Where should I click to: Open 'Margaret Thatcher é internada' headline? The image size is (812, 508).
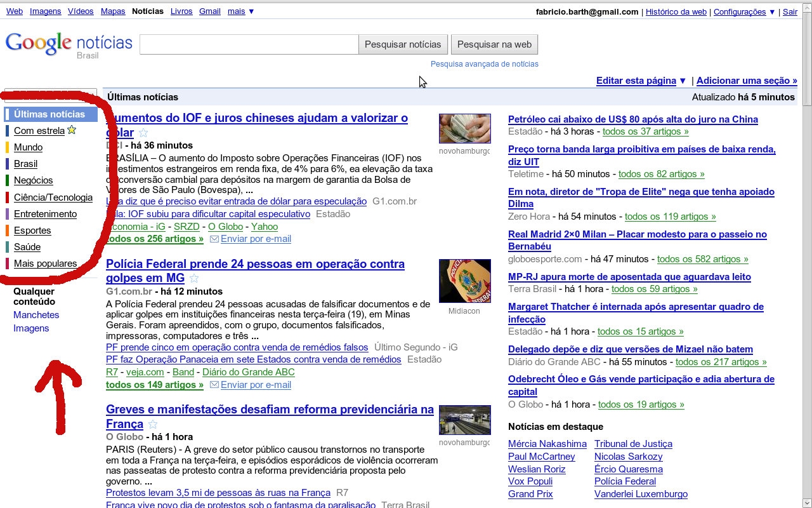pos(636,313)
